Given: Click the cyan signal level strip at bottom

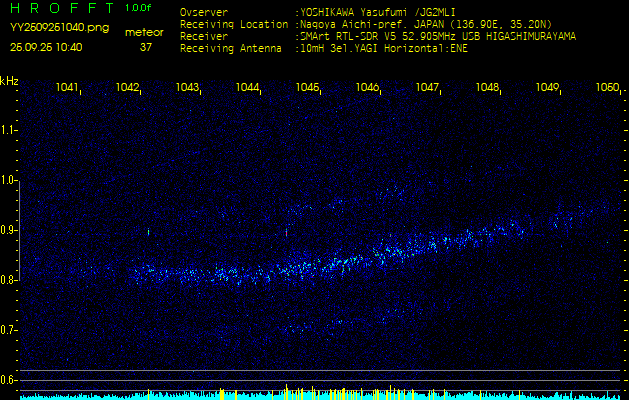Looking at the screenshot, I should [320, 395].
